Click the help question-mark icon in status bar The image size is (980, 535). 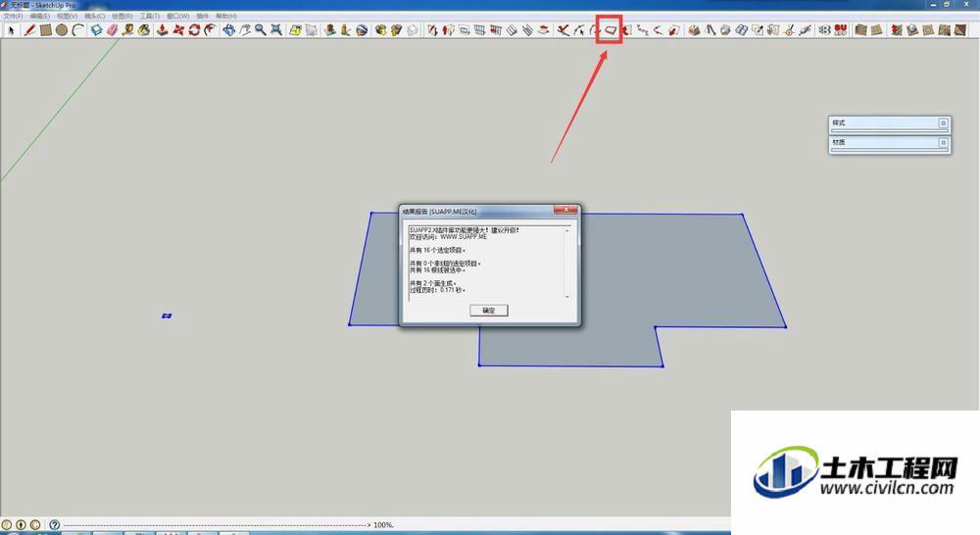(54, 525)
